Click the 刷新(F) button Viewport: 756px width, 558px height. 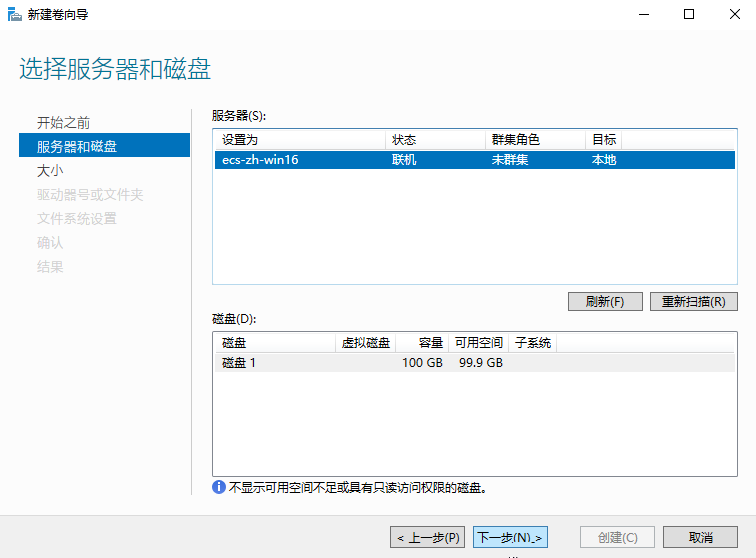click(x=604, y=301)
